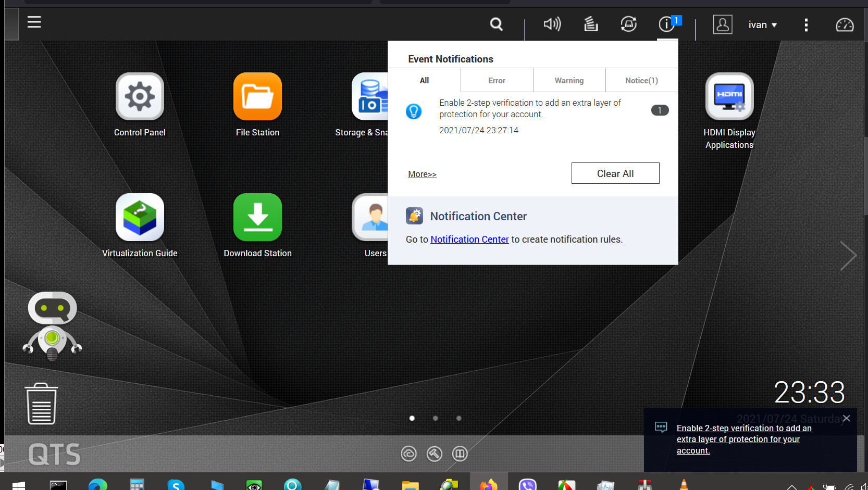Screen dimensions: 868x490
Task: Open the dashboard gauge icon
Action: pyautogui.click(x=845, y=24)
